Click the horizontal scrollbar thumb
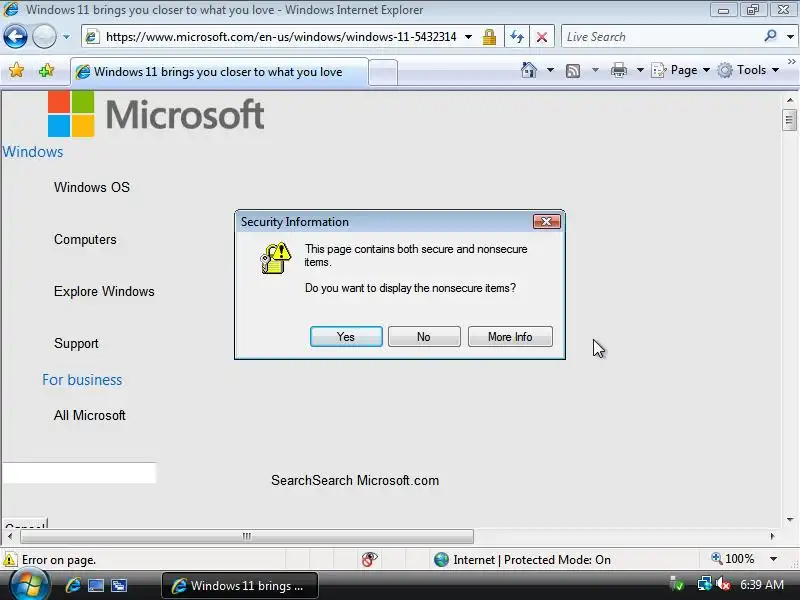This screenshot has width=800, height=600. click(247, 536)
